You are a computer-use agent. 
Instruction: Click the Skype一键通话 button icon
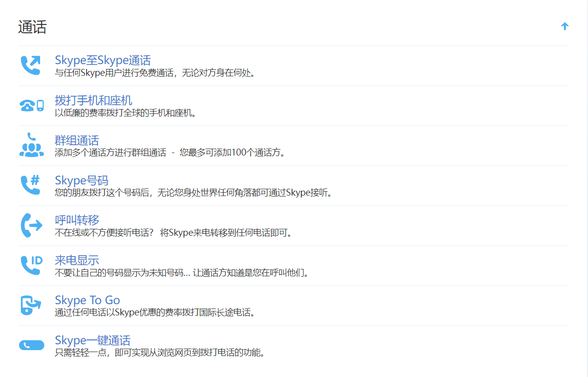pyautogui.click(x=32, y=345)
